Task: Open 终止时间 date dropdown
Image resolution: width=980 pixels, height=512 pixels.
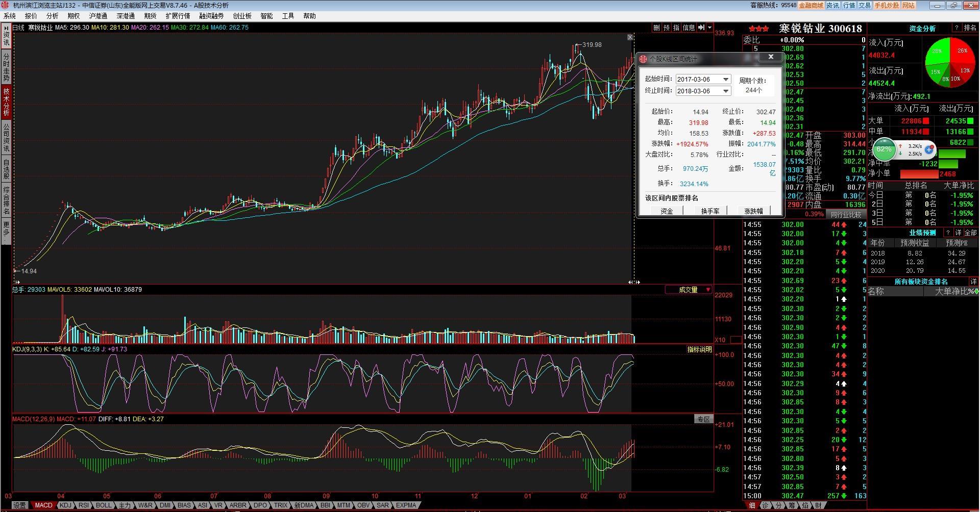Action: point(725,91)
